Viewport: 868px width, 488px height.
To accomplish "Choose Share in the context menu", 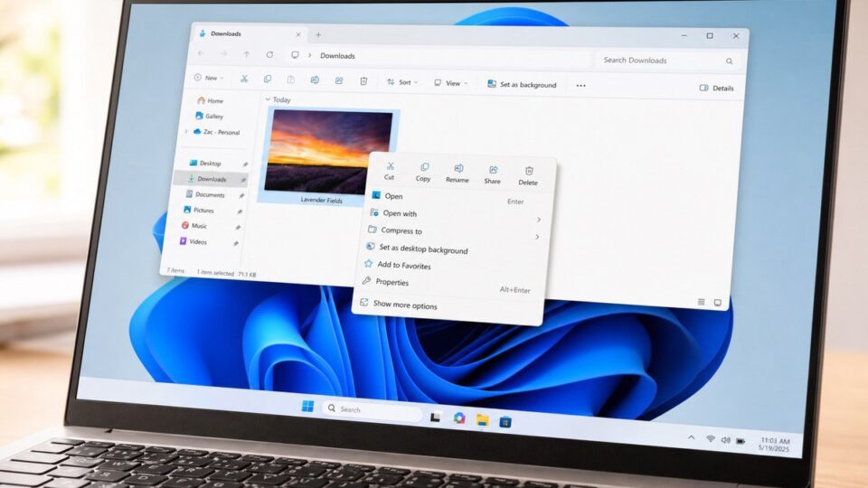I will [493, 174].
